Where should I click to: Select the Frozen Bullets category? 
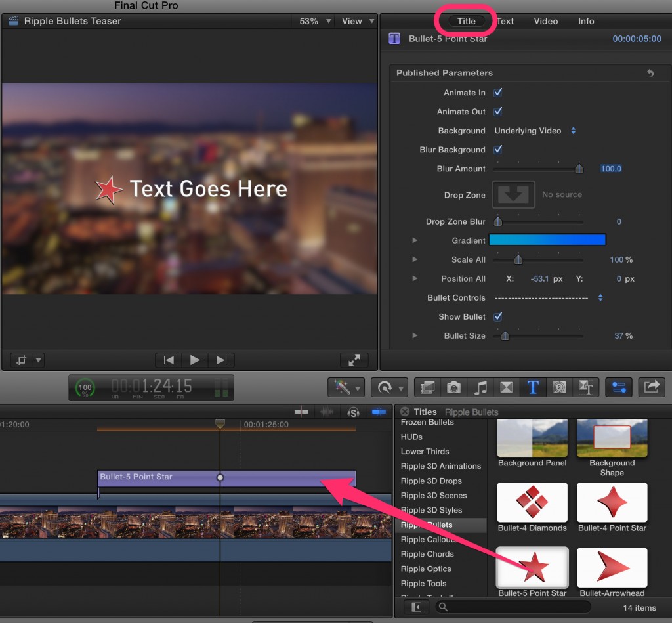[427, 423]
